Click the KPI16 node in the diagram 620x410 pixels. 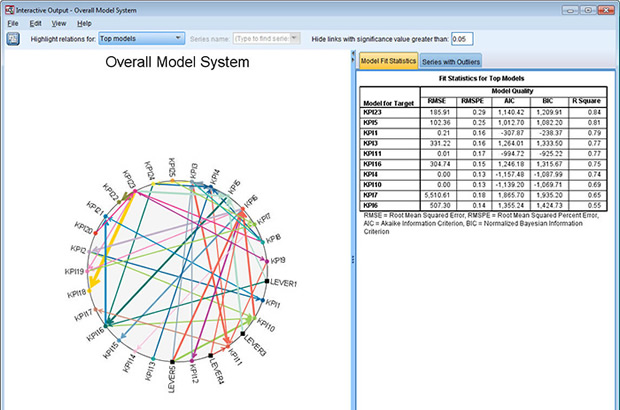107,325
